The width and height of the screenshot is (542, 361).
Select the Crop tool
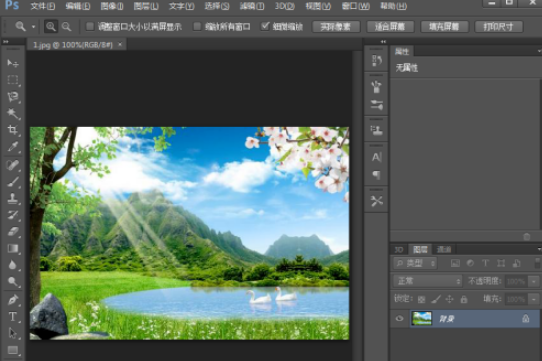tap(13, 130)
